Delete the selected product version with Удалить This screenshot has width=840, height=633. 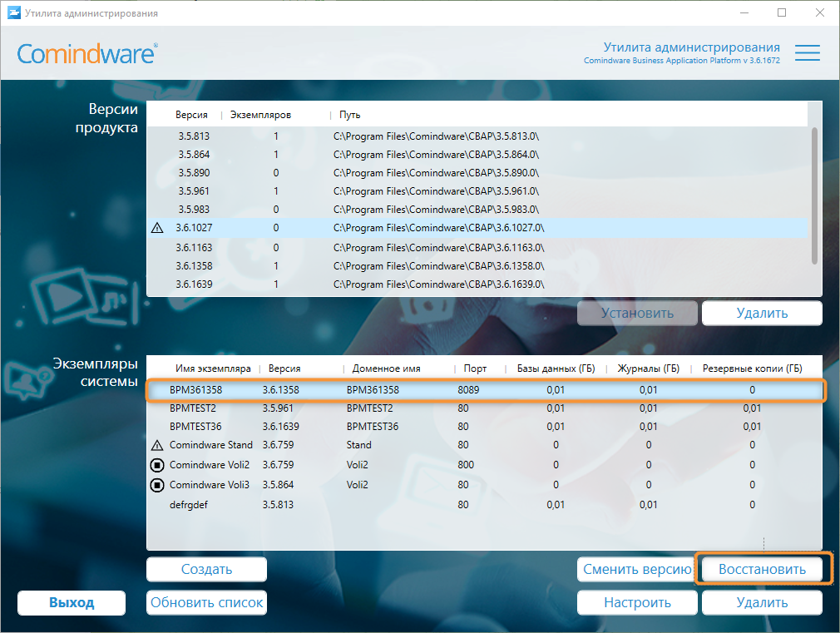(x=762, y=313)
